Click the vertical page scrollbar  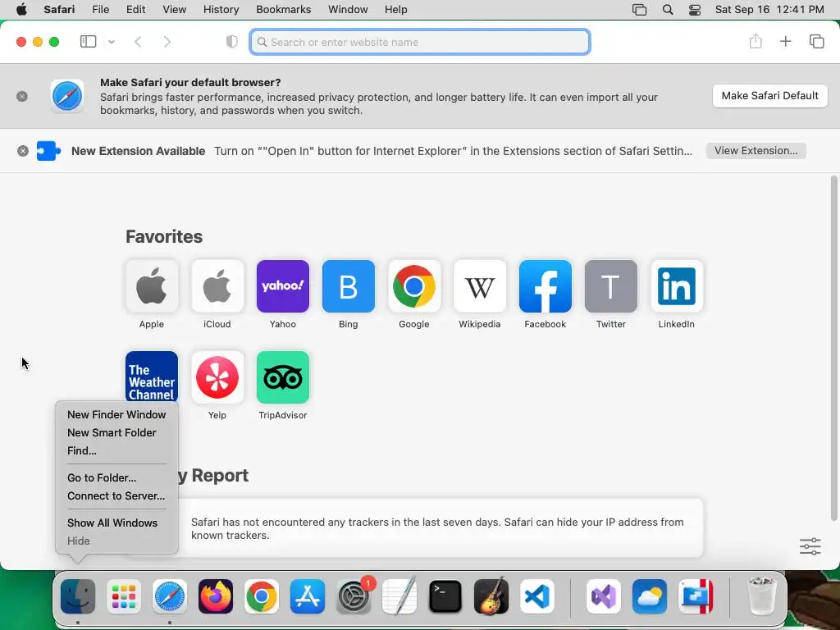coord(833,348)
